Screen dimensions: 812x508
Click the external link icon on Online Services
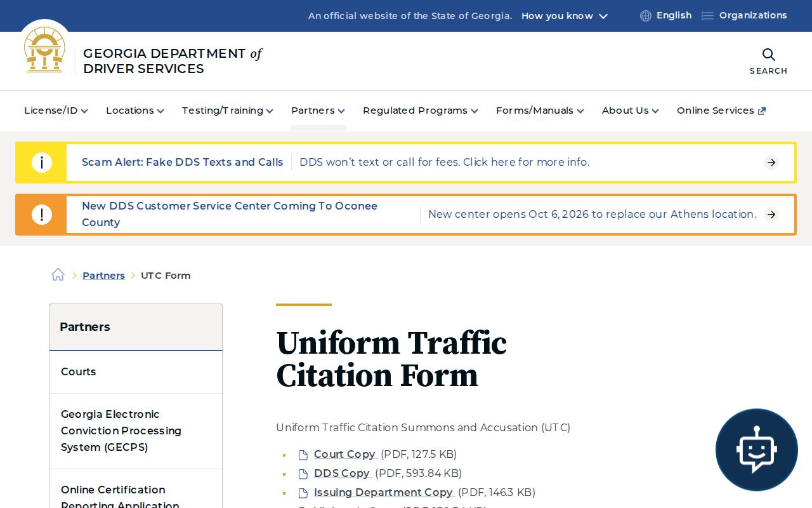click(x=762, y=111)
